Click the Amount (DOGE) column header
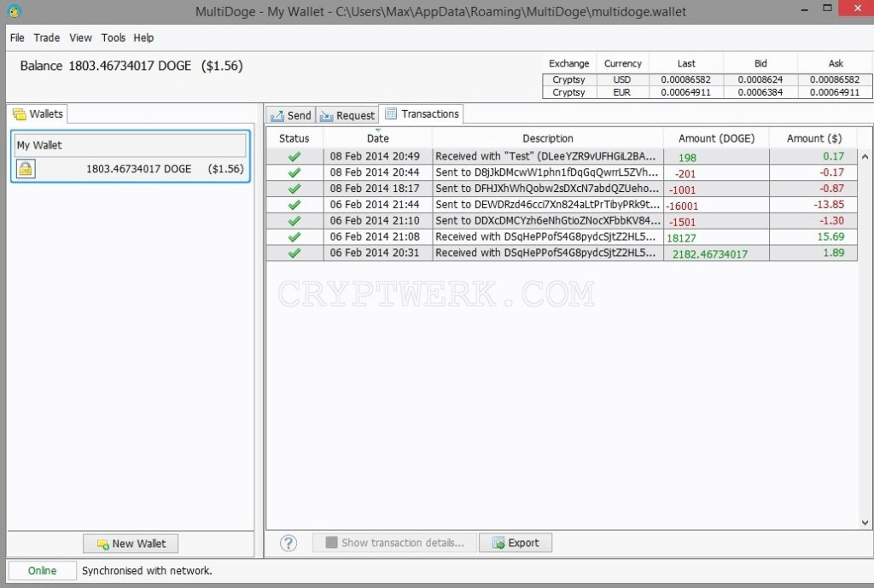Image resolution: width=874 pixels, height=588 pixels. pos(715,138)
